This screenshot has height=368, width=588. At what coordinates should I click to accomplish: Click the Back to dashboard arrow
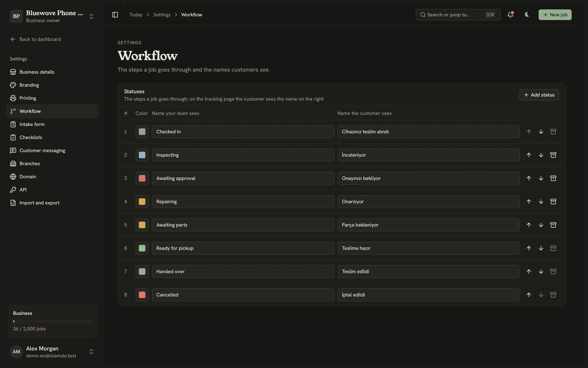coord(13,39)
